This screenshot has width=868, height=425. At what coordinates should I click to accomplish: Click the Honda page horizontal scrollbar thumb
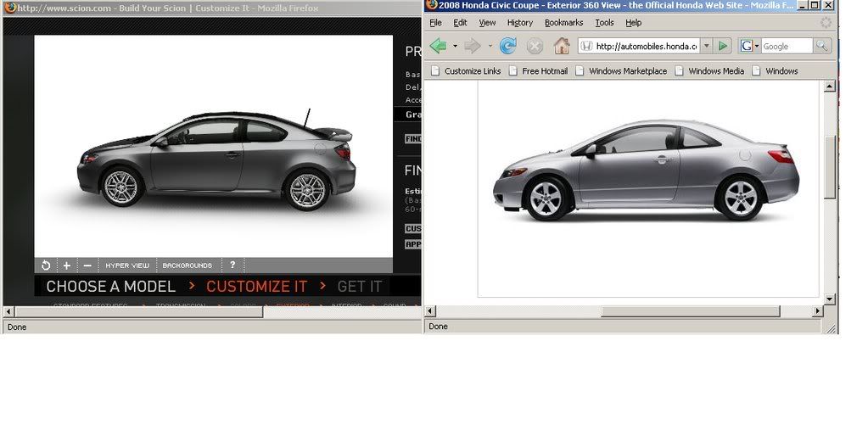pos(690,311)
